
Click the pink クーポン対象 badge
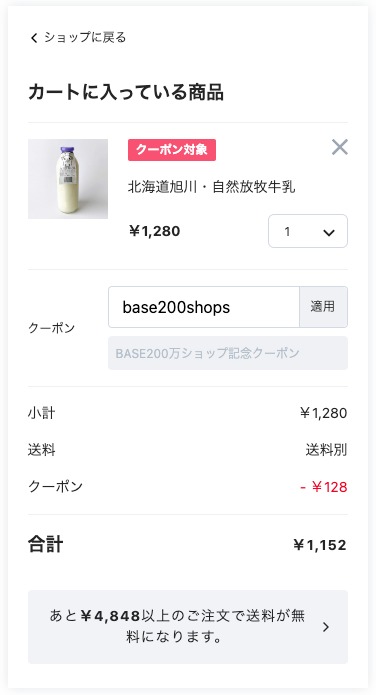click(172, 150)
